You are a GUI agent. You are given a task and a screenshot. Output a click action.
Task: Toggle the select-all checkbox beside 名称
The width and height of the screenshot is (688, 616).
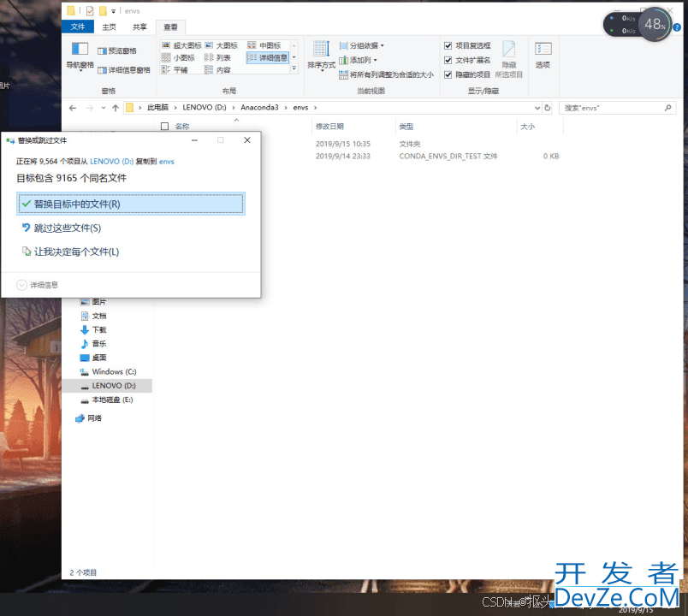(x=165, y=127)
